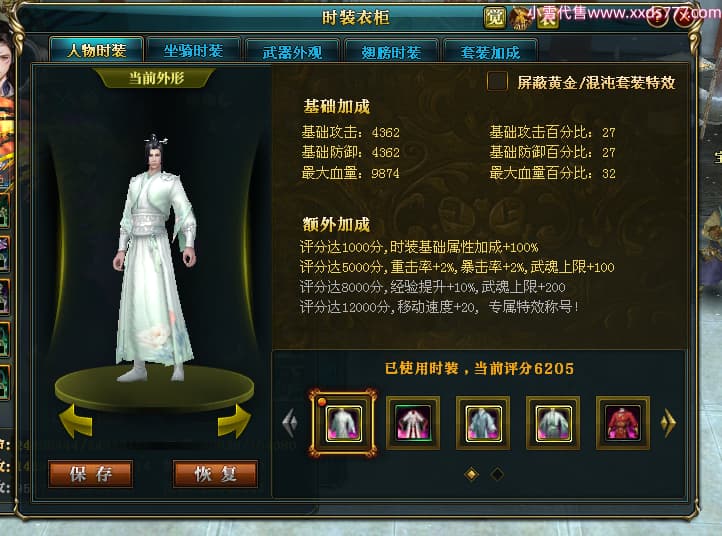Select the white and pink robe costume icon
The image size is (722, 536).
pyautogui.click(x=413, y=423)
